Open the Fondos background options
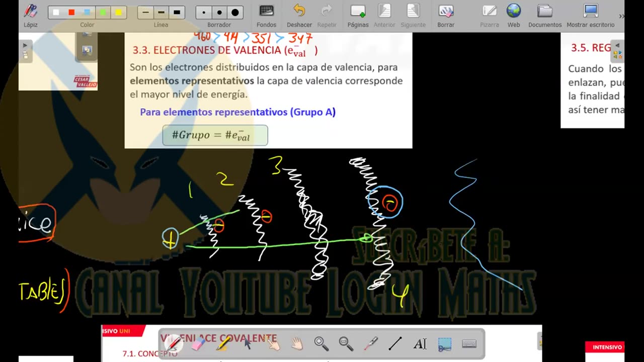The height and width of the screenshot is (362, 644). [266, 15]
